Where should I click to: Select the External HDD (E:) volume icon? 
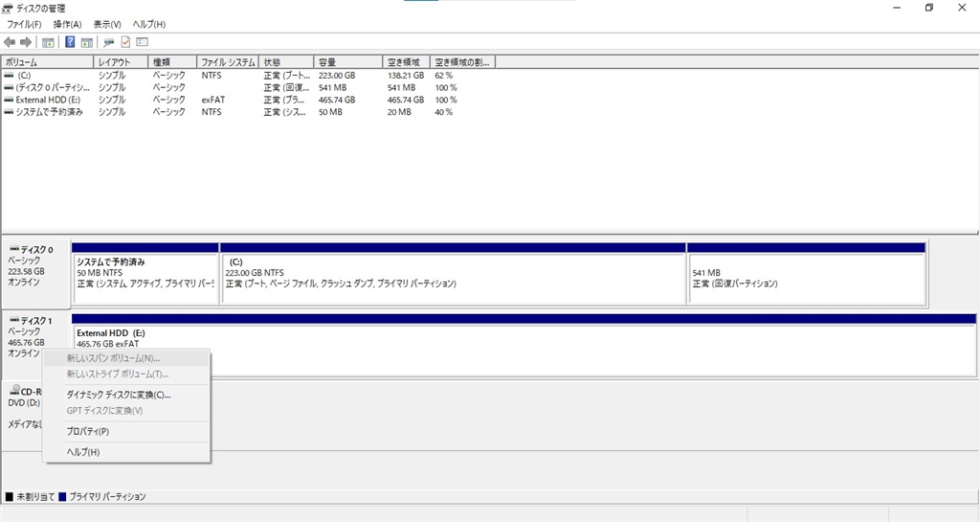tap(9, 100)
